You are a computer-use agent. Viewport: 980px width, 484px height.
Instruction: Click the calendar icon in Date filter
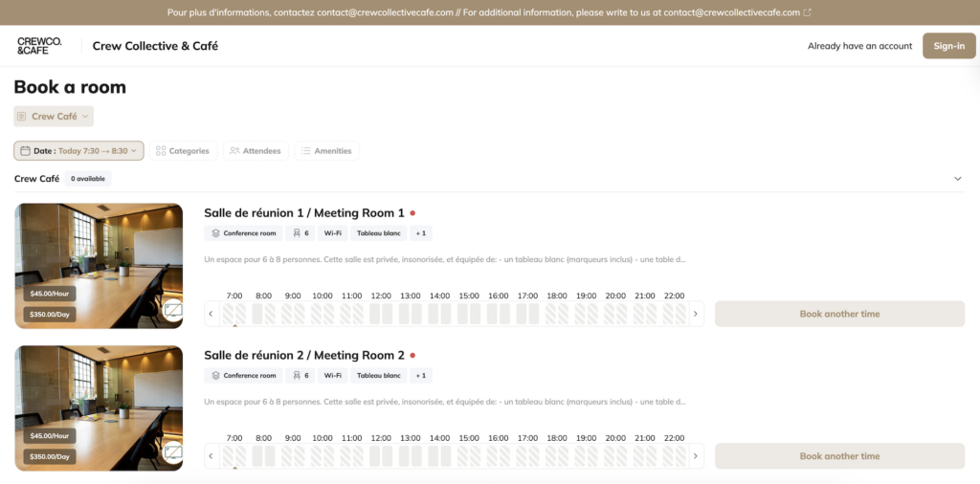tap(25, 150)
